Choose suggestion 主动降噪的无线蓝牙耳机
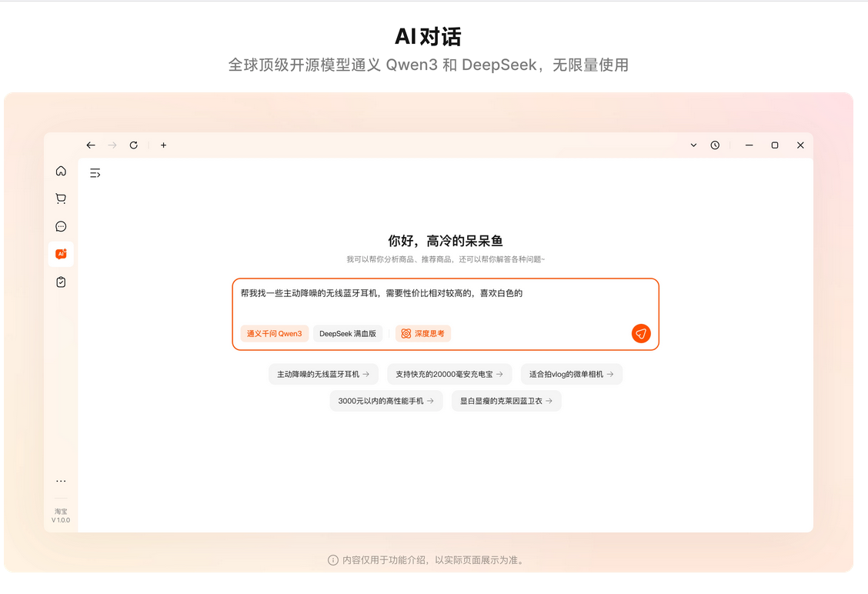868x594 pixels. pos(323,374)
